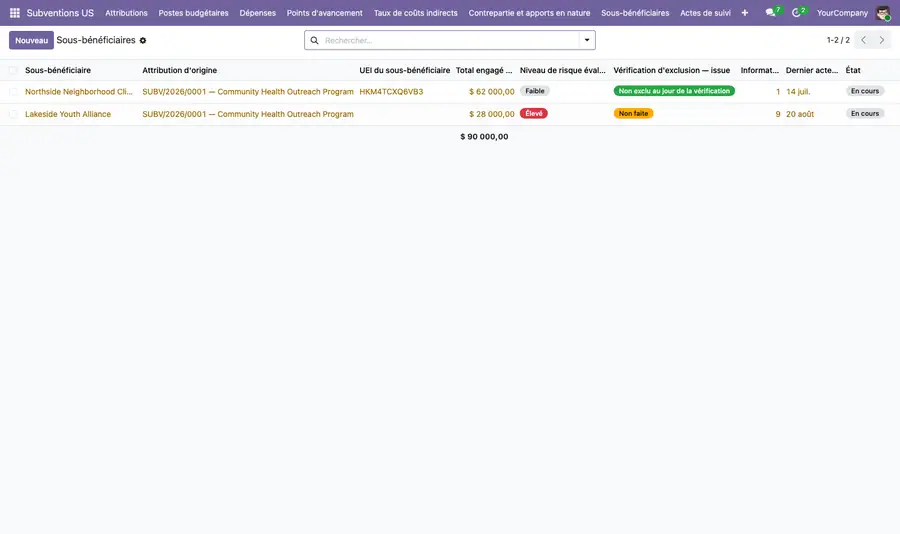
Task: Open the Northside Neighborhood Cli... record
Action: [x=79, y=91]
